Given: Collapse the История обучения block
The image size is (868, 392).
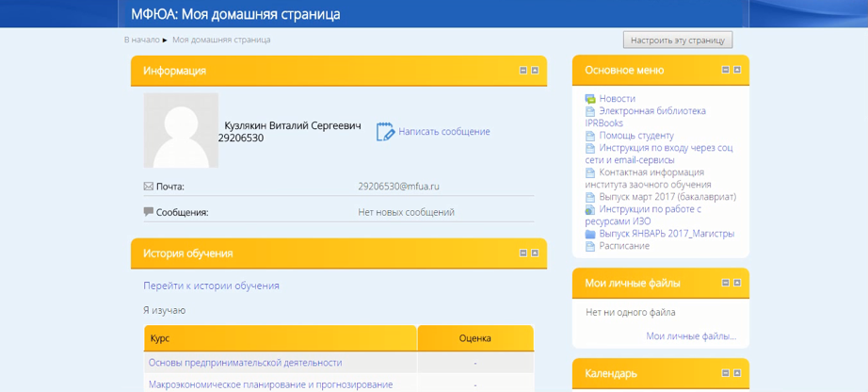Looking at the screenshot, I should 523,253.
